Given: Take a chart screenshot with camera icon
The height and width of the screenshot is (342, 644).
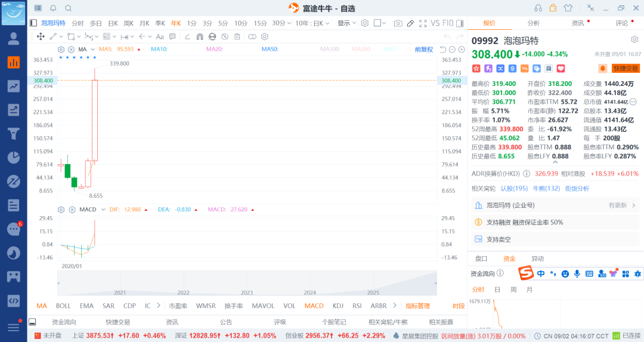Looking at the screenshot, I should tap(398, 23).
